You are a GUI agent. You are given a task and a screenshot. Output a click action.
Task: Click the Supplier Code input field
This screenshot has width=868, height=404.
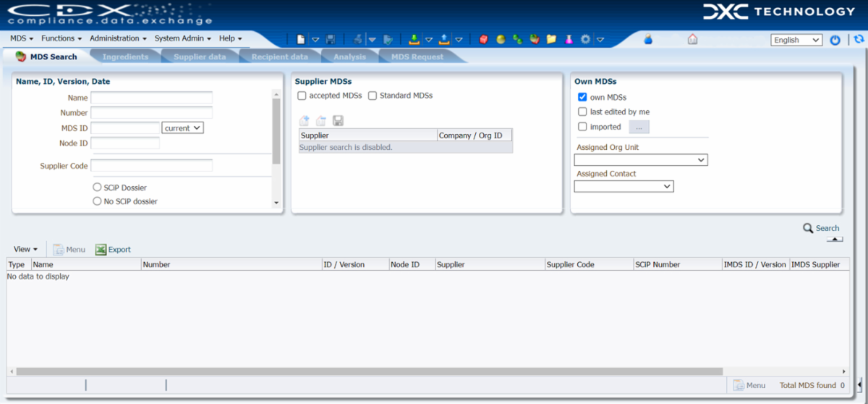[x=151, y=166]
